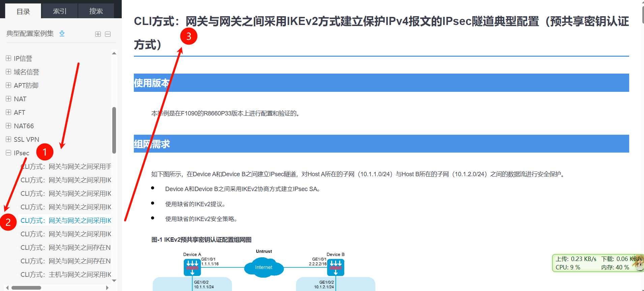Expand the SSL VPN tree node
The image size is (644, 291).
(x=8, y=139)
